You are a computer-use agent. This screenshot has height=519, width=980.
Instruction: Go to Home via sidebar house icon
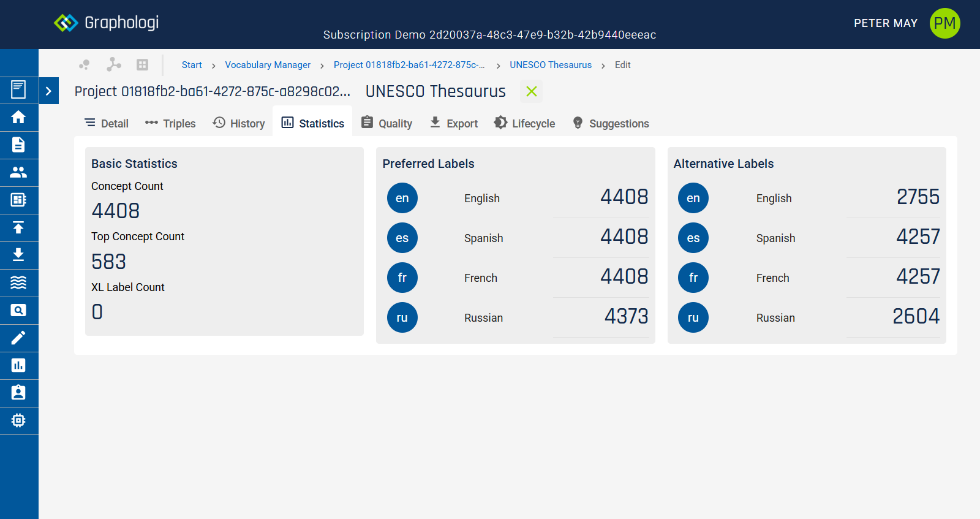[x=19, y=117]
